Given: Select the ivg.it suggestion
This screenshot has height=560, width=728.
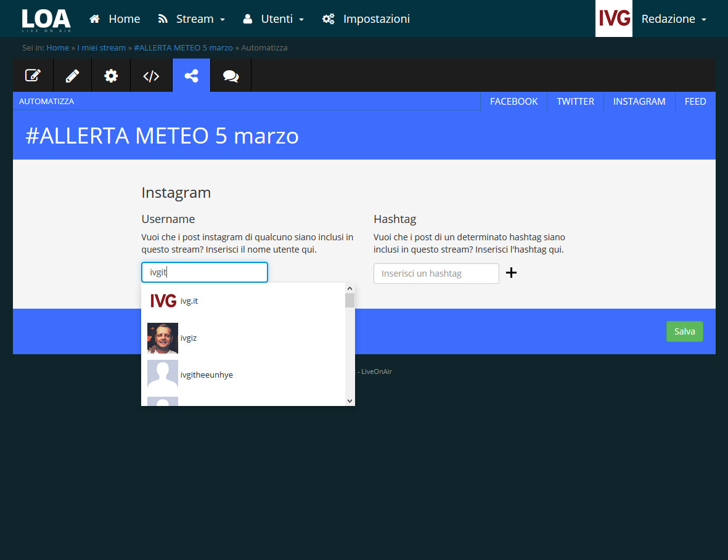Looking at the screenshot, I should (x=243, y=301).
